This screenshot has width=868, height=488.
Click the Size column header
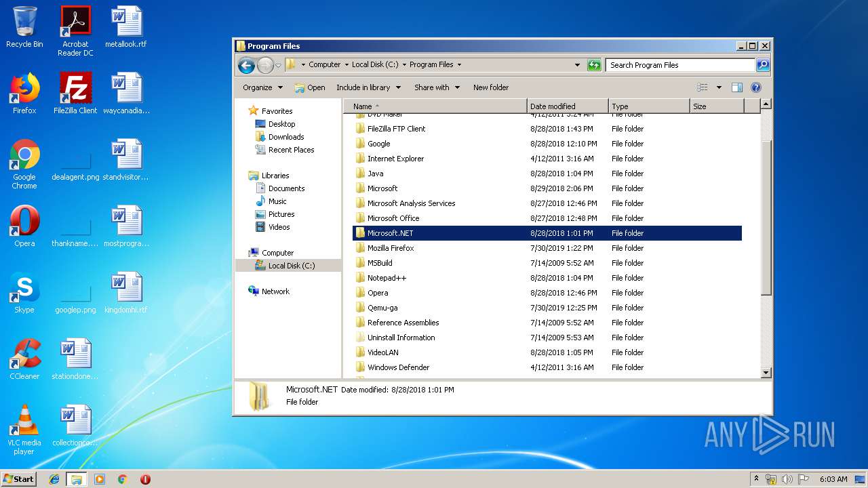717,106
